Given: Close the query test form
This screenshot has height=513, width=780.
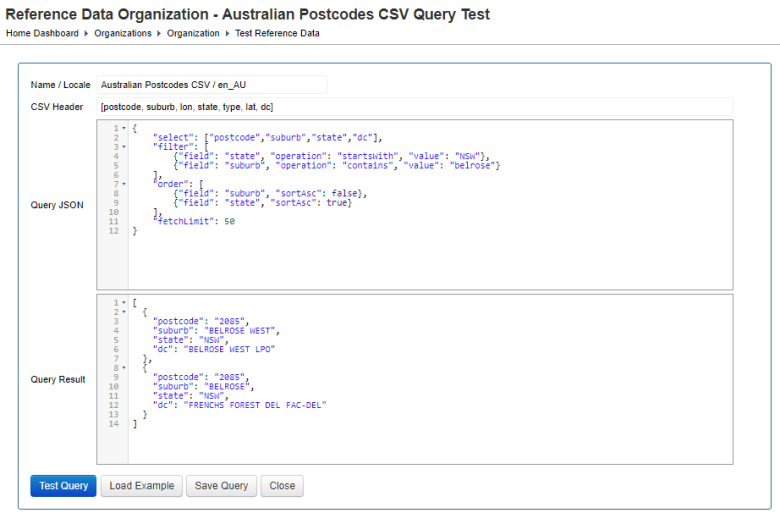Looking at the screenshot, I should click(282, 486).
